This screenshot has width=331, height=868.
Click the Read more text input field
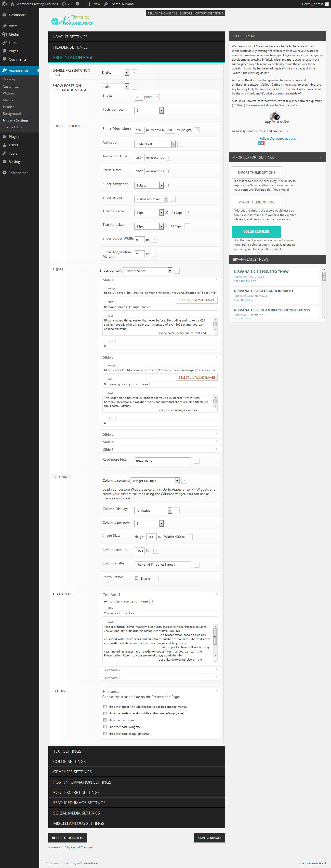[163, 461]
